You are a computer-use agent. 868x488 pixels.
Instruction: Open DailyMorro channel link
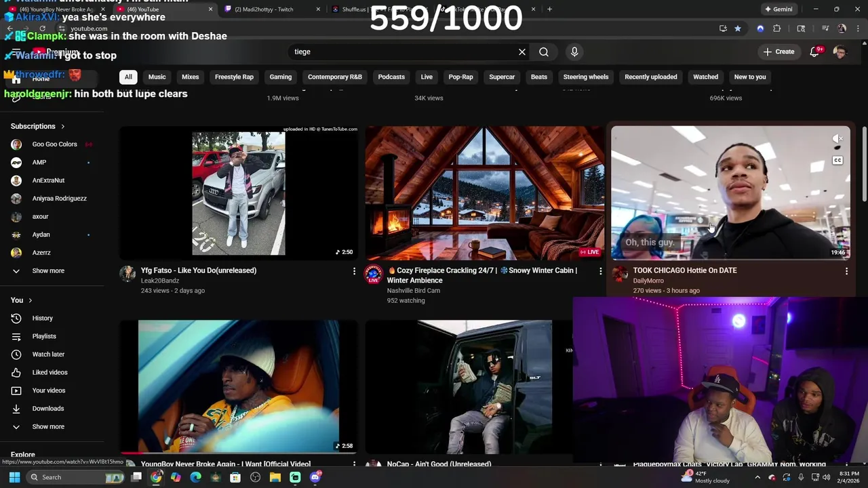(x=648, y=281)
